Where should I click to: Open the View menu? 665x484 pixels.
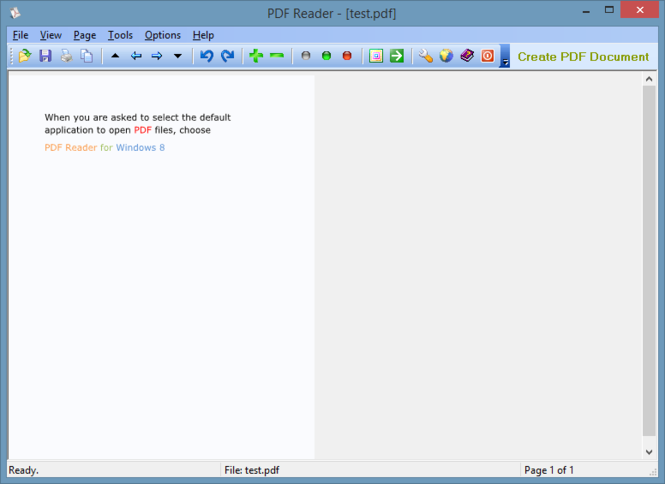tap(51, 35)
